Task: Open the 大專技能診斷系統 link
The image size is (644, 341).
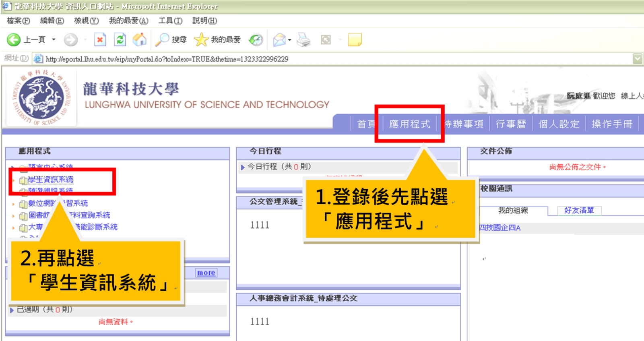Action: click(x=73, y=227)
